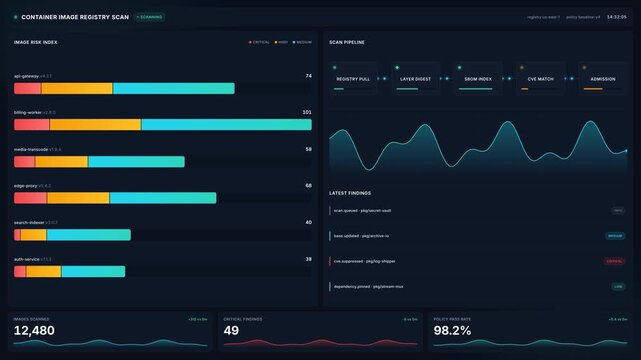Click the Images Scanned value 12,480
This screenshot has width=641, height=360.
[34, 330]
